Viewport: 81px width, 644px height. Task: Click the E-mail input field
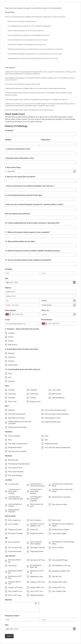point(22,323)
